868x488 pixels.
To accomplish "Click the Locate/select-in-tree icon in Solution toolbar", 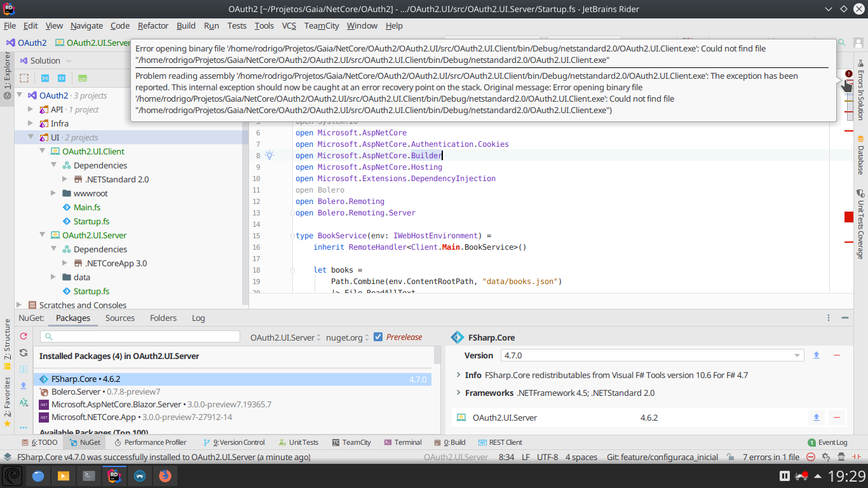I will tap(24, 78).
